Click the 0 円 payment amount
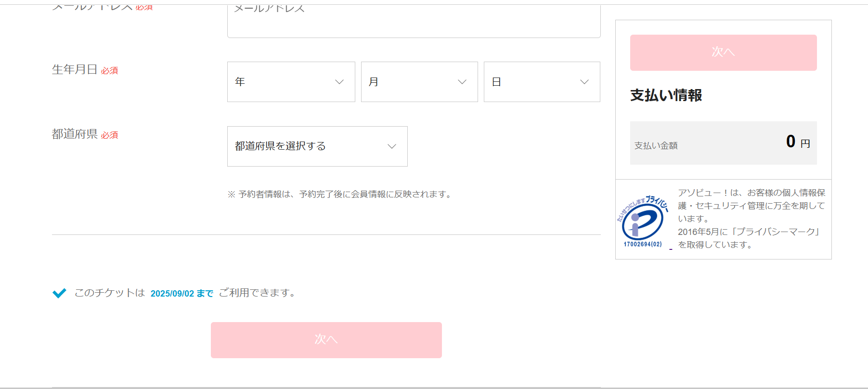 click(x=798, y=142)
